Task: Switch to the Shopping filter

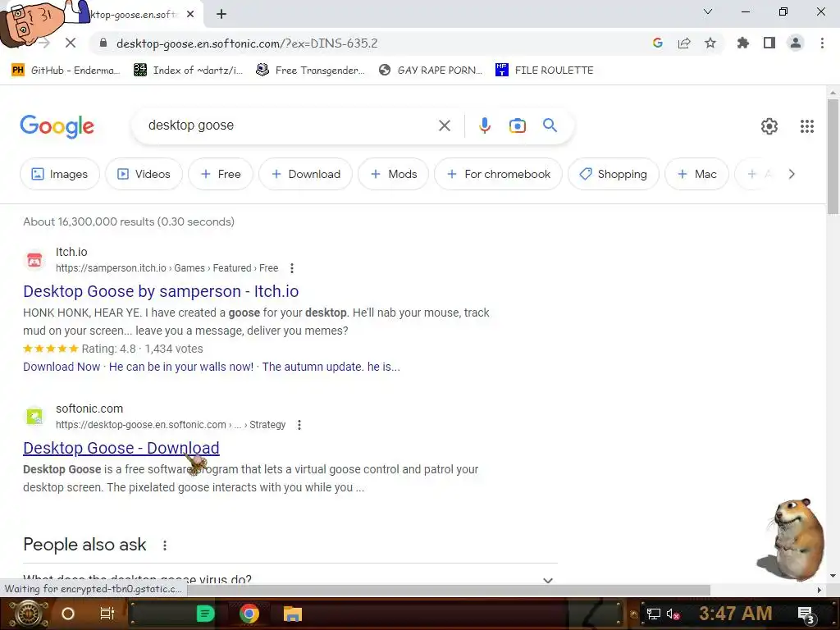Action: point(614,174)
